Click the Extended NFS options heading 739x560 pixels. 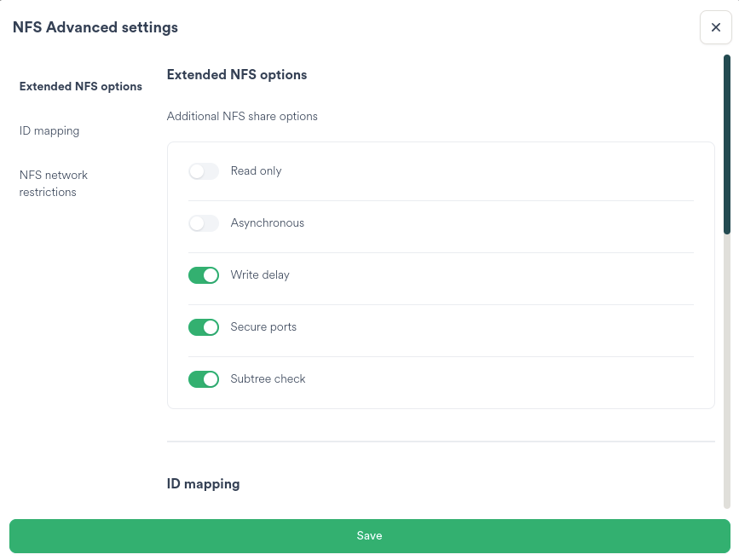click(236, 75)
